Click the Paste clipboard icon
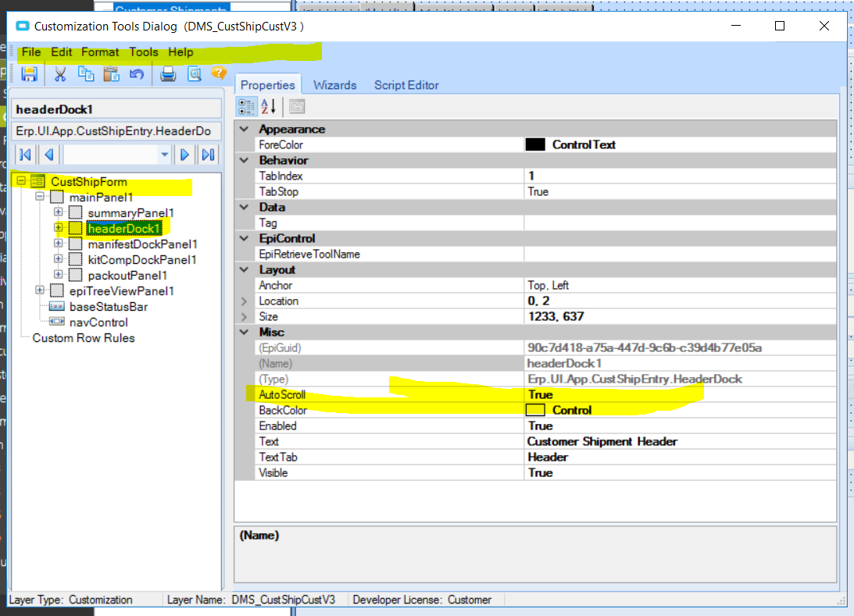854x616 pixels. point(111,74)
